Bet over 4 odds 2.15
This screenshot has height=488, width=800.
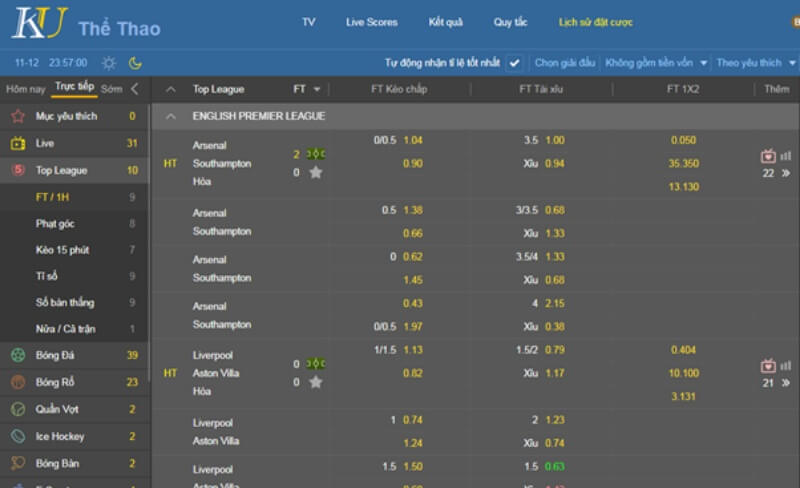[x=555, y=304]
